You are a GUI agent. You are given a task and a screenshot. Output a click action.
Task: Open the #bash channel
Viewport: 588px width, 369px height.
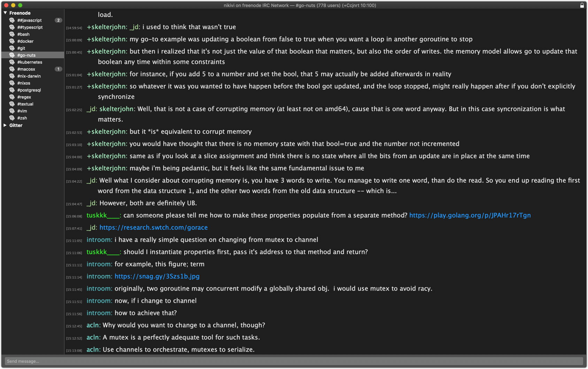pyautogui.click(x=23, y=34)
